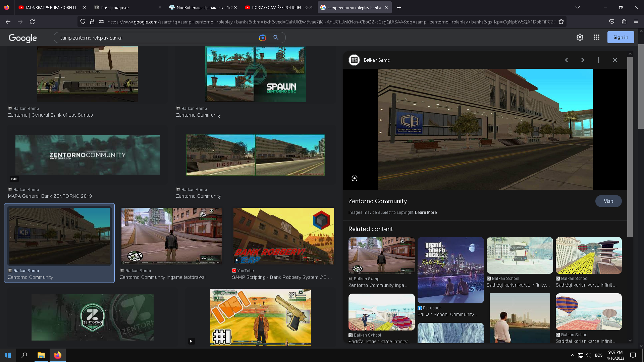Image resolution: width=644 pixels, height=362 pixels.
Task: Open Windows taskbar search
Action: pos(24,355)
